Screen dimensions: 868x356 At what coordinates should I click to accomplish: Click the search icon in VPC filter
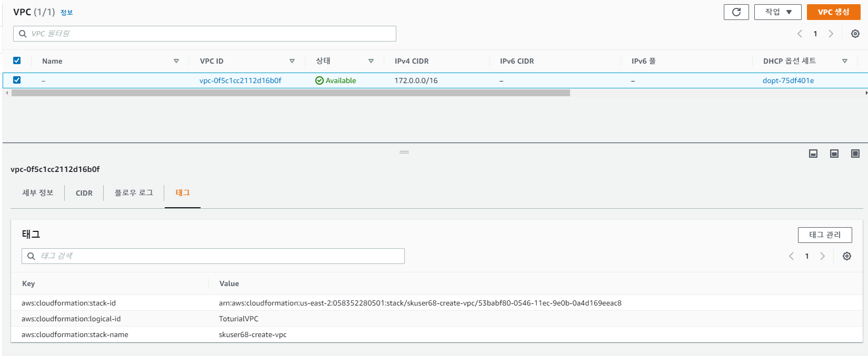pyautogui.click(x=23, y=34)
